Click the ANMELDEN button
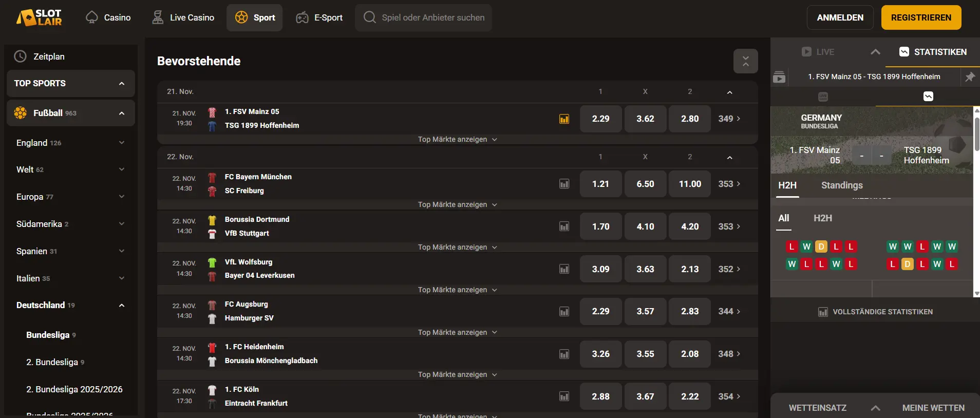Screen dimensions: 980x418 point(840,17)
